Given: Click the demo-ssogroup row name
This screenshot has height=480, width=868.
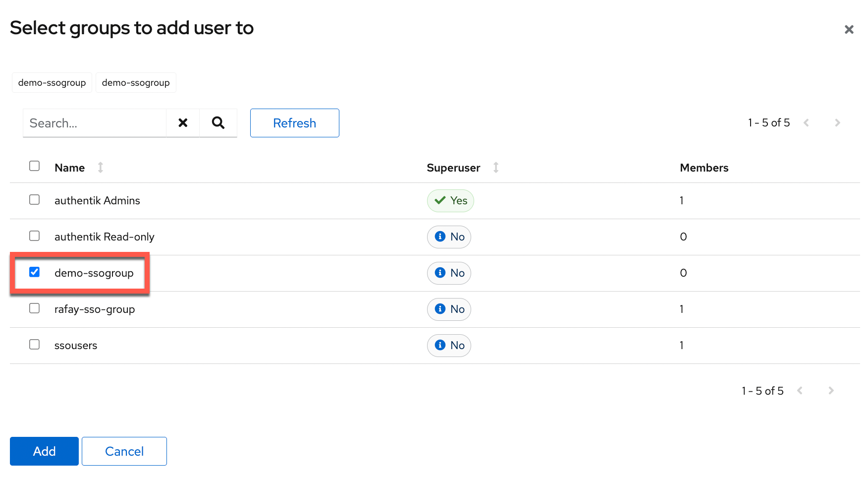Looking at the screenshot, I should pyautogui.click(x=94, y=273).
